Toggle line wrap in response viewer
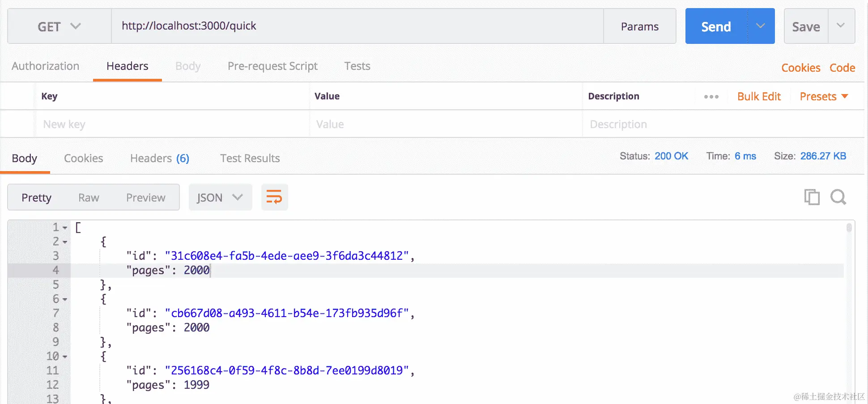This screenshot has height=404, width=868. coord(274,197)
